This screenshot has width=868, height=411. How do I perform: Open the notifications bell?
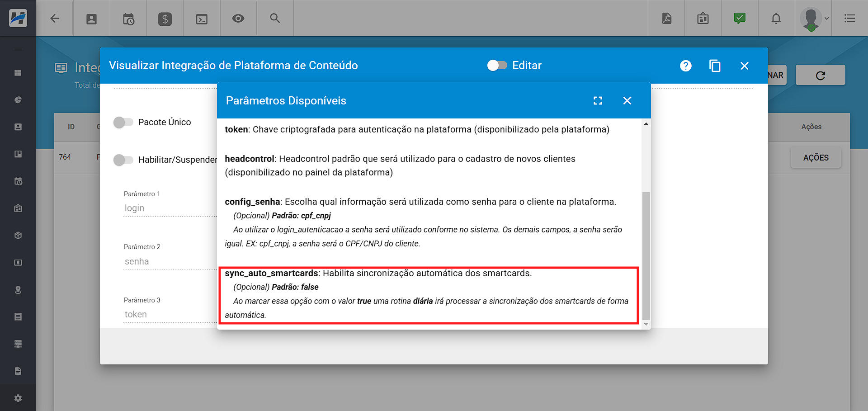776,19
